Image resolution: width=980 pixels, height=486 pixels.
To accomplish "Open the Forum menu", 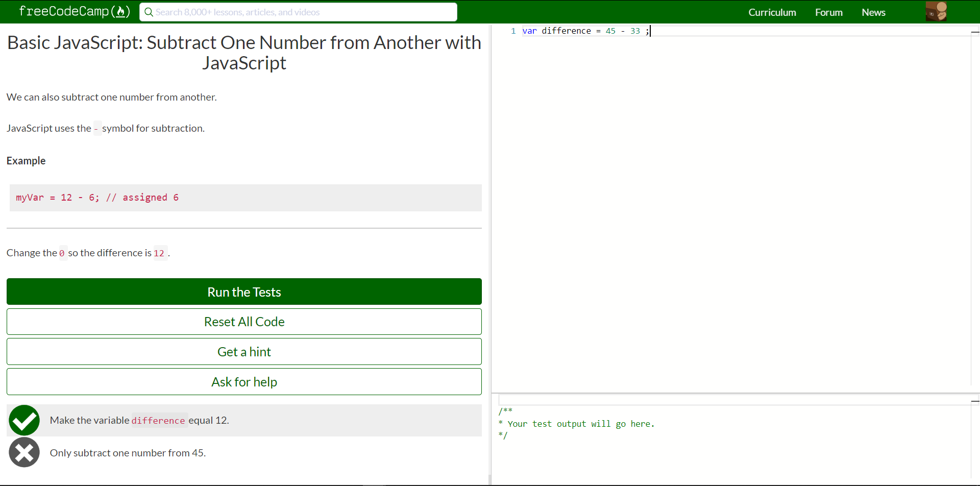I will (828, 12).
